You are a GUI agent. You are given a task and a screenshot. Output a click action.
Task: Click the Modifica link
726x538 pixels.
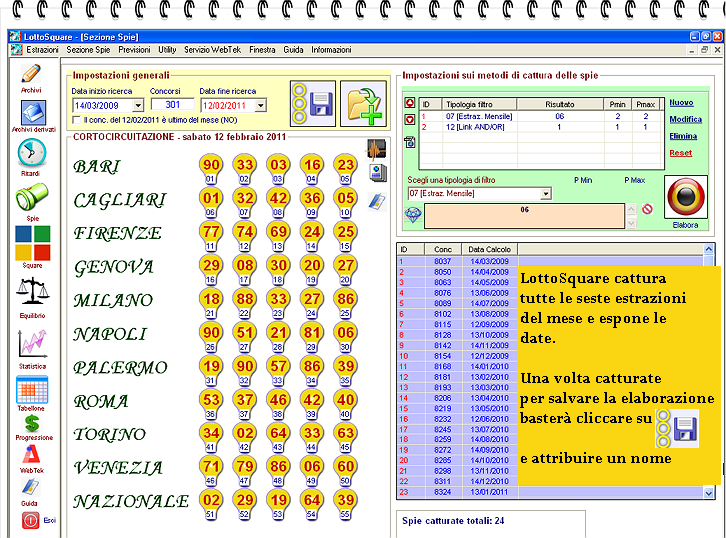(686, 119)
